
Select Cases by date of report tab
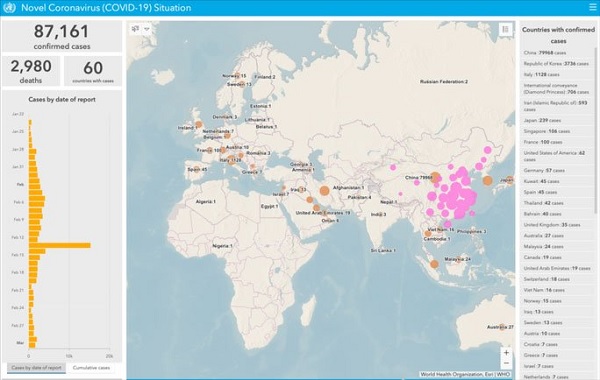[x=36, y=368]
